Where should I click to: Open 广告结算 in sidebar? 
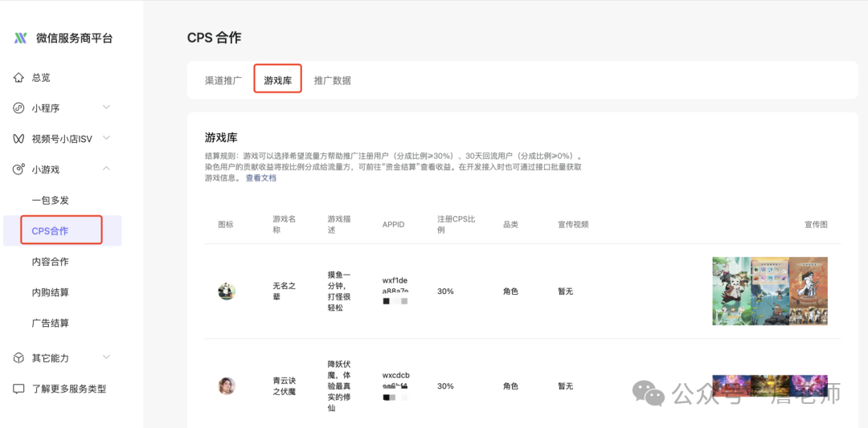point(51,323)
